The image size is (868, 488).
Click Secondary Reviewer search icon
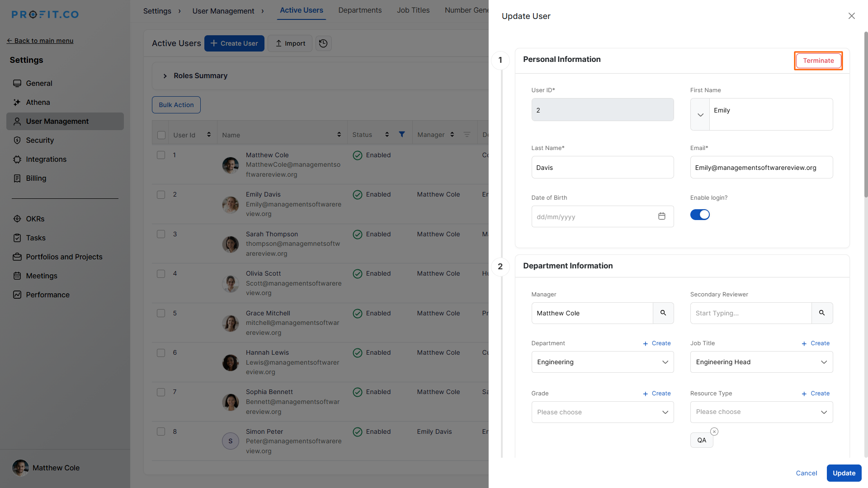(x=822, y=313)
